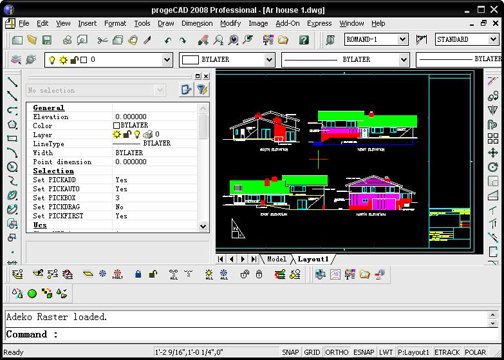Click the Paste icon

point(133,40)
